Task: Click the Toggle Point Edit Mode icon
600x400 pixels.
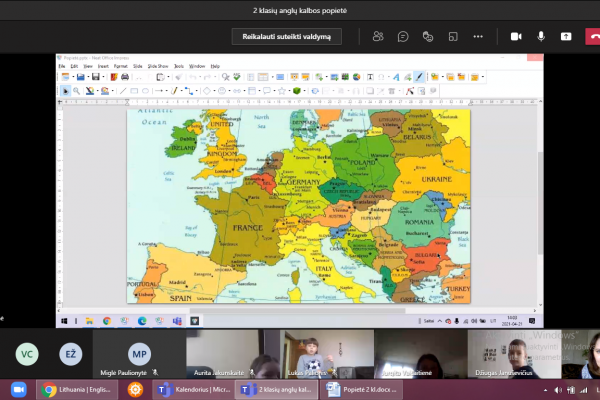Action: click(x=410, y=91)
